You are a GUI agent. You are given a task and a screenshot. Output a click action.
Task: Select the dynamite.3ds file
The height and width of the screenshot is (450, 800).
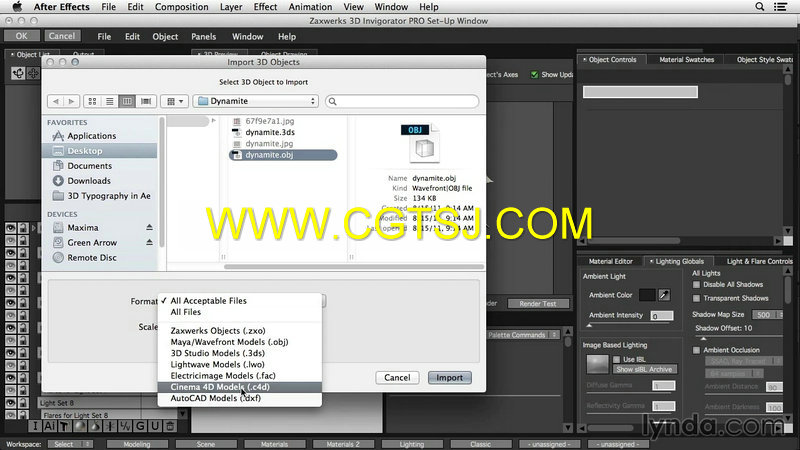(270, 132)
